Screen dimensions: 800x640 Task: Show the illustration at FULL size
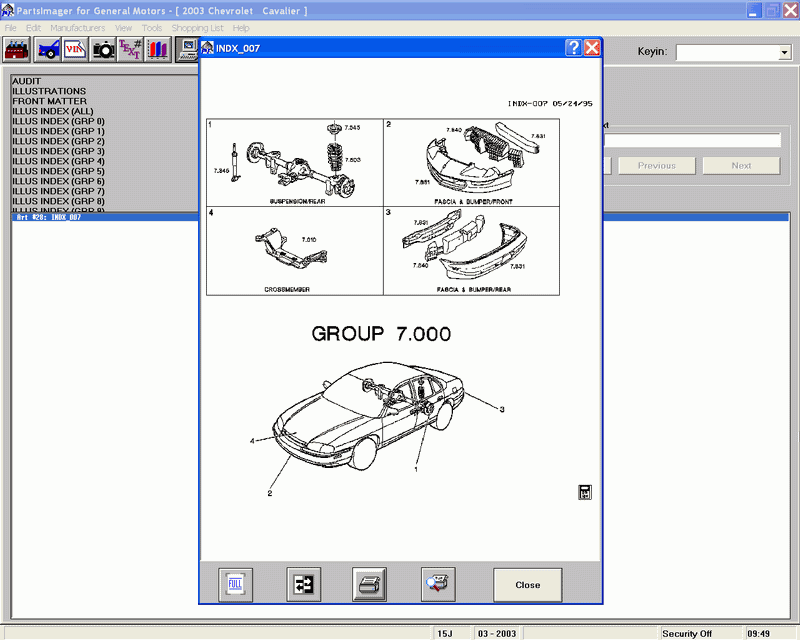[x=235, y=584]
